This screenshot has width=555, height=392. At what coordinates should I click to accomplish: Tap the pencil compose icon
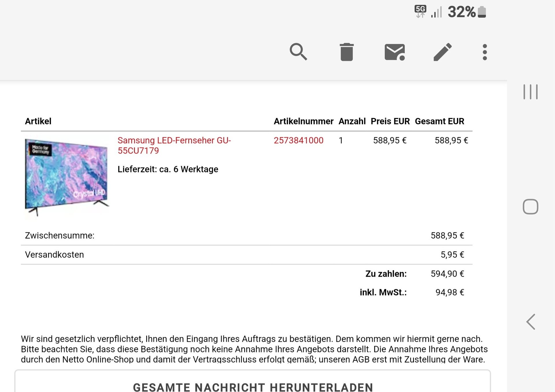tap(443, 52)
